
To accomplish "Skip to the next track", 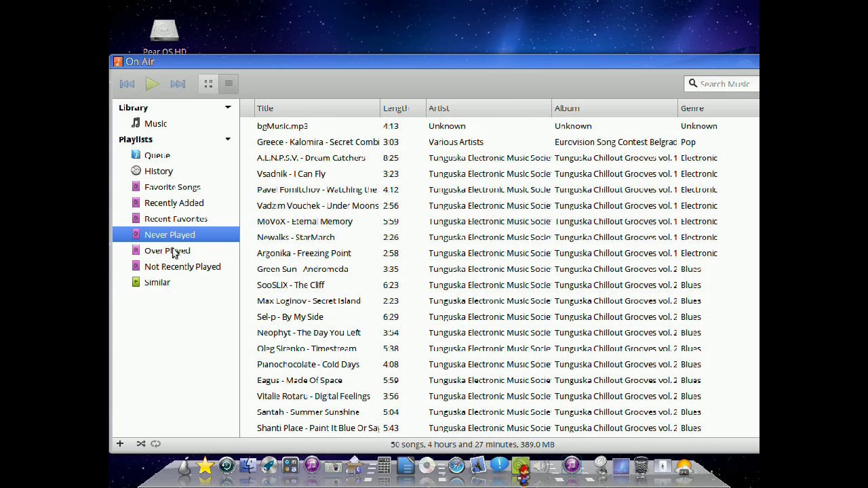I will tap(178, 84).
